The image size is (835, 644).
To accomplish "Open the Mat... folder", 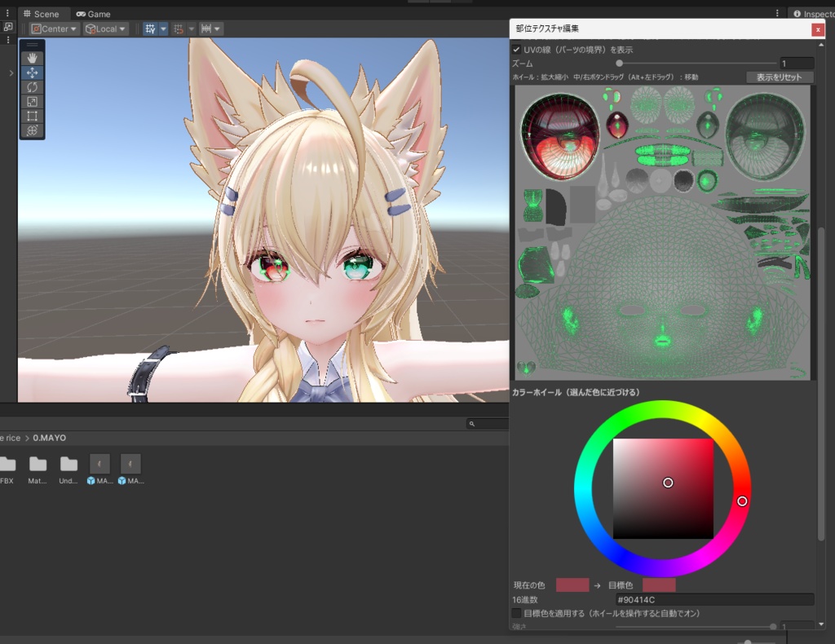I will [38, 469].
